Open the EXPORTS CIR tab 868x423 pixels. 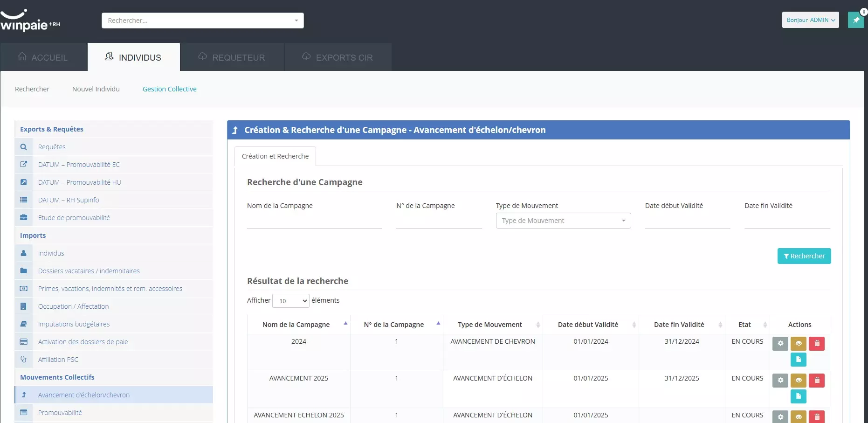tap(338, 57)
